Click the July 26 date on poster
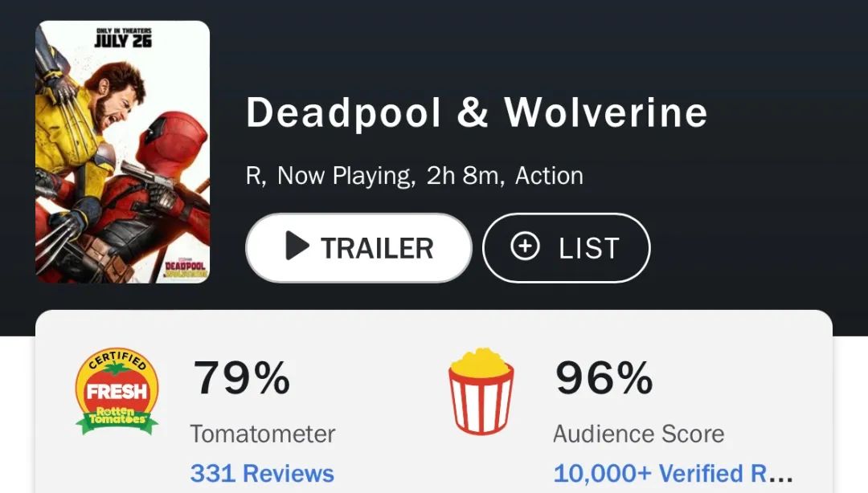The image size is (868, 493). click(122, 39)
